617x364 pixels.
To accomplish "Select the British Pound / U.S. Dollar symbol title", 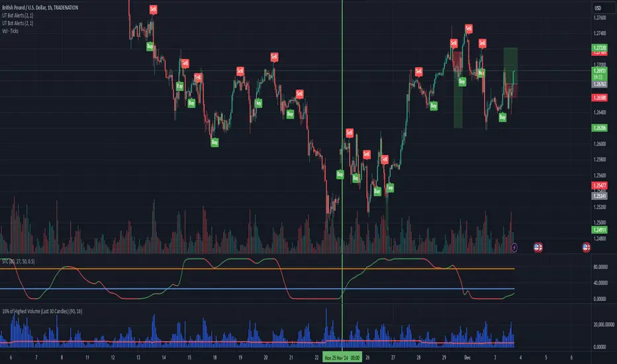I will (x=40, y=7).
